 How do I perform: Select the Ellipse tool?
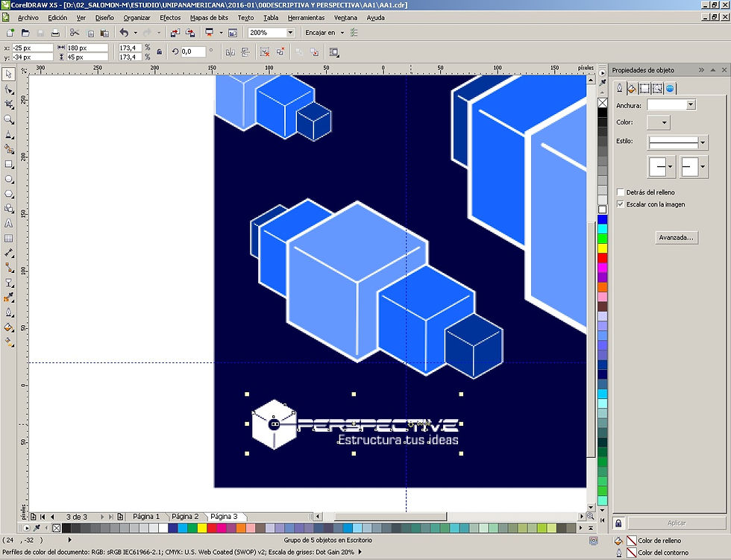[x=8, y=180]
